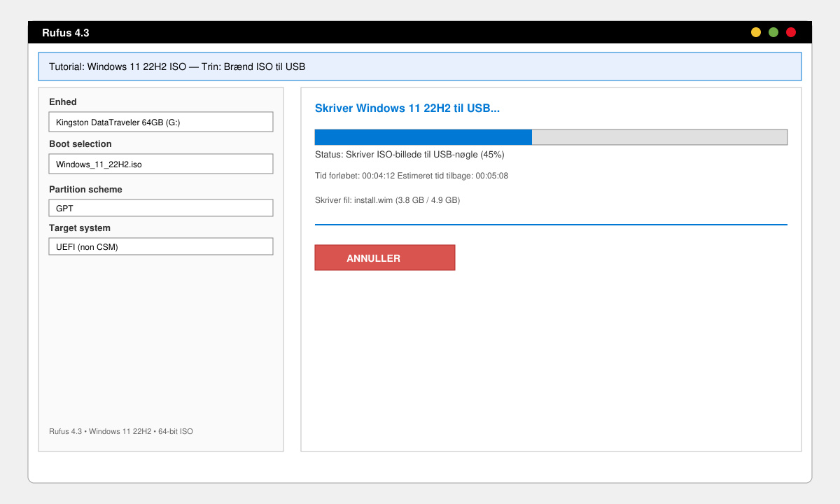The height and width of the screenshot is (504, 840).
Task: Click the yellow minimize window dot
Action: (756, 32)
